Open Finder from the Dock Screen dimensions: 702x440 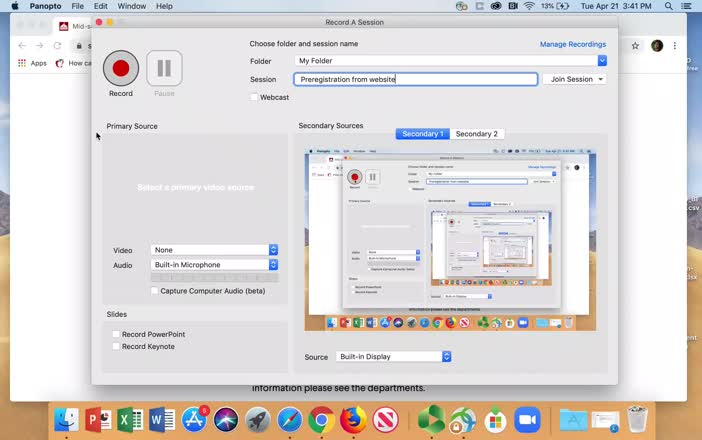pyautogui.click(x=66, y=420)
